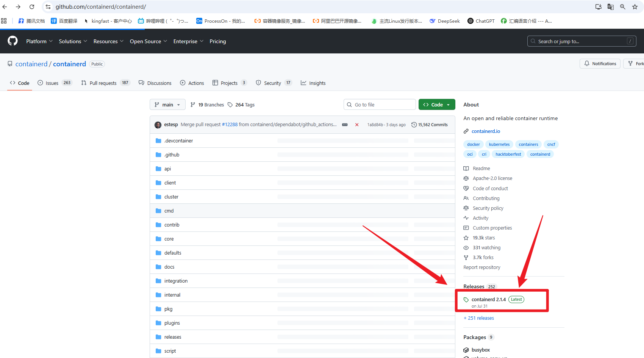644x358 pixels.
Task: Click the hacktoberfest topic tag
Action: pos(508,154)
